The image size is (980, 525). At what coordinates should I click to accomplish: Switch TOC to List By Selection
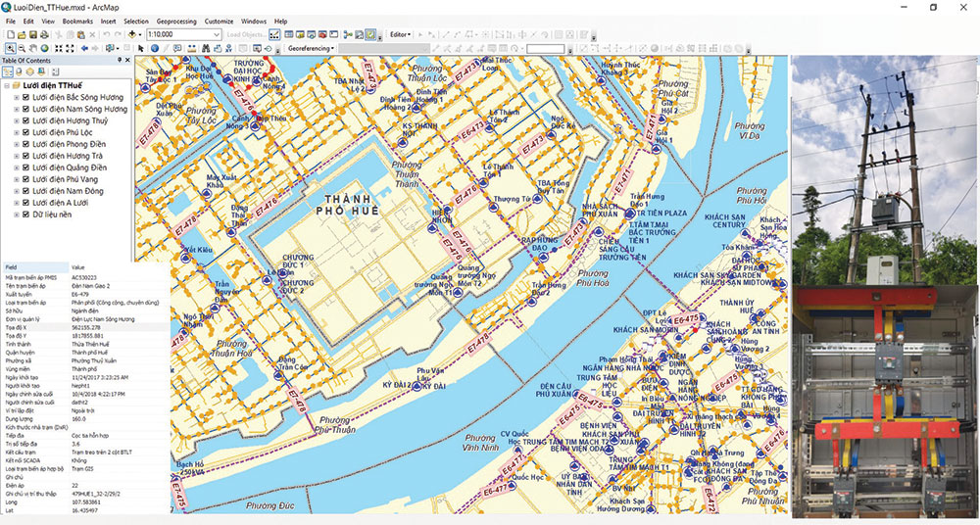coord(41,72)
